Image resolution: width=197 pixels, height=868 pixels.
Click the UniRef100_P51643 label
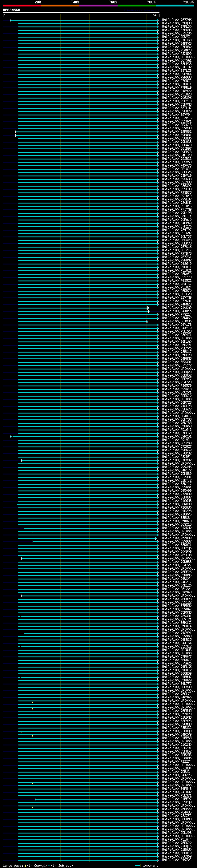pos(176,430)
